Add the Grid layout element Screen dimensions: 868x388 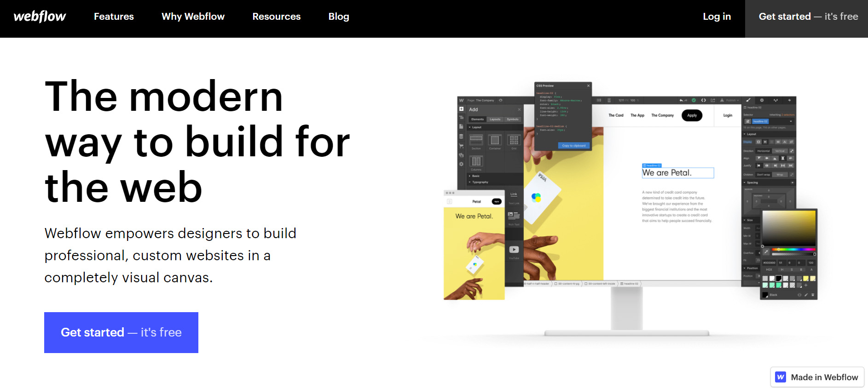[514, 142]
